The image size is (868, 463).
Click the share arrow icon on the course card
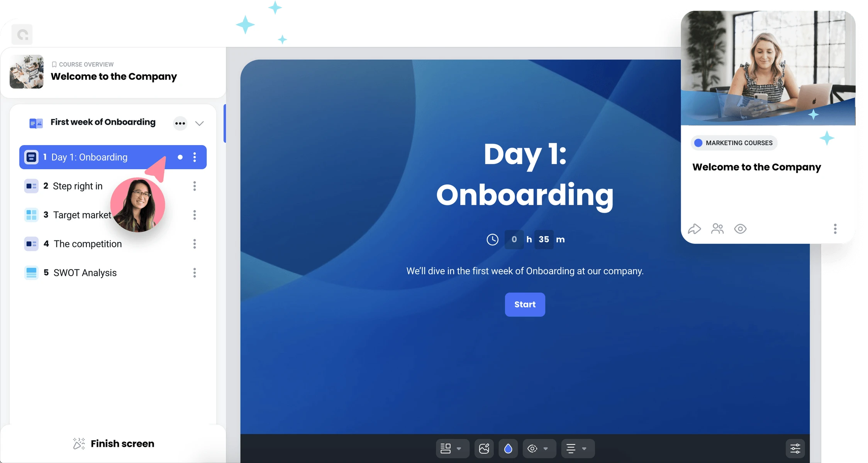tap(694, 229)
